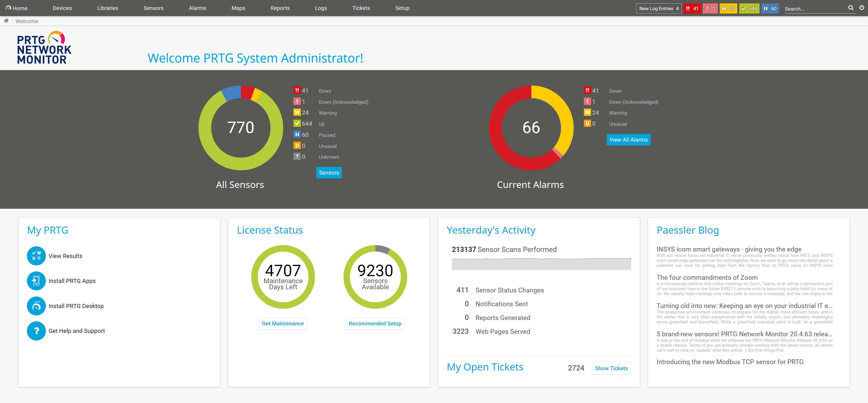868x403 pixels.
Task: Open blog post The four commandments of Zoom
Action: point(707,277)
